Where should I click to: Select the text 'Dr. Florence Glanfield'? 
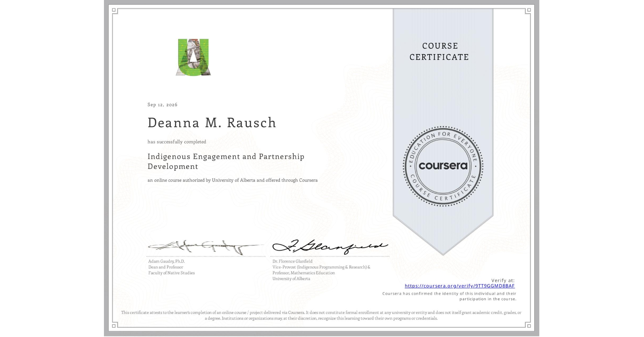tap(293, 261)
